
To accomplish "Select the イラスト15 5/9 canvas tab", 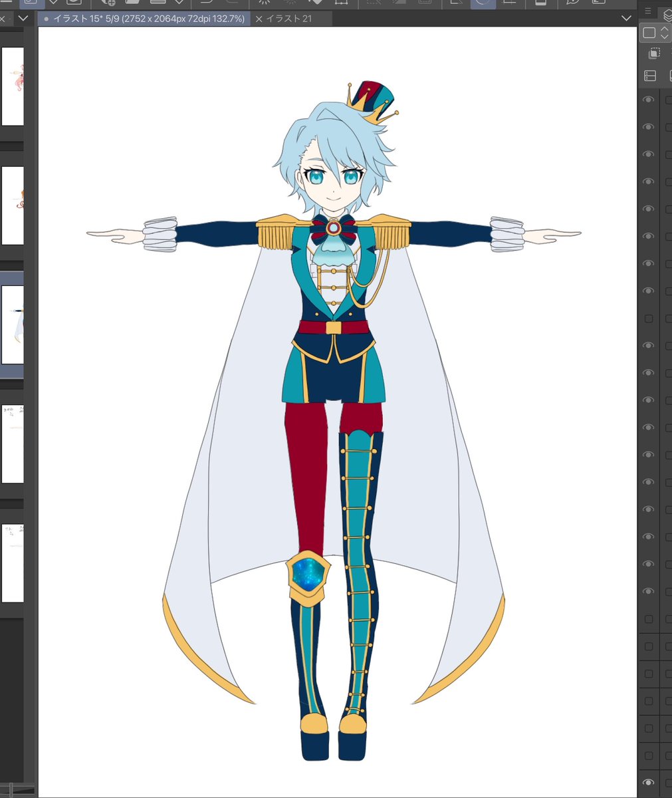I will click(144, 19).
